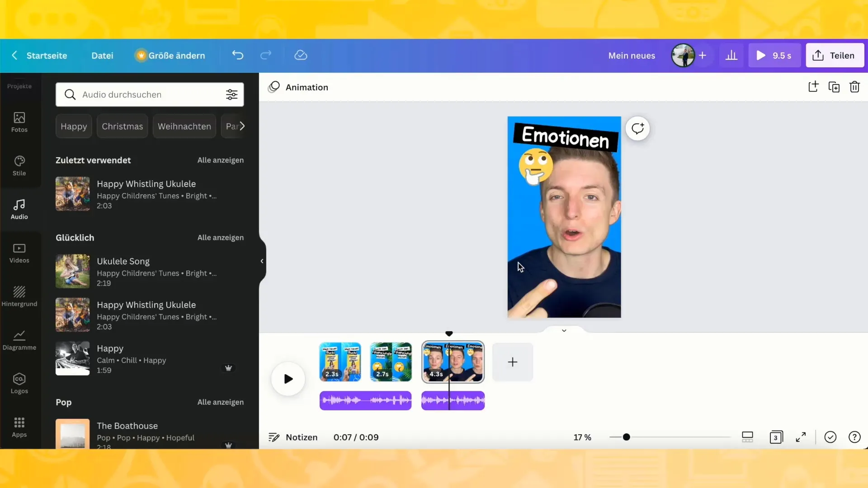Expand the Pop category section

tap(221, 402)
